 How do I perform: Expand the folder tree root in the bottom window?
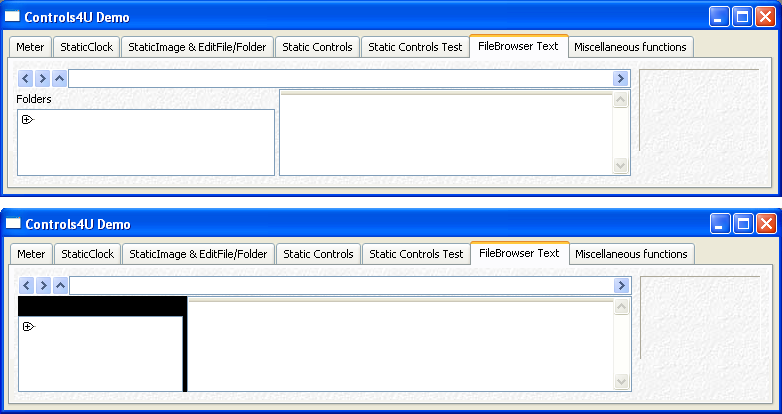(28, 327)
